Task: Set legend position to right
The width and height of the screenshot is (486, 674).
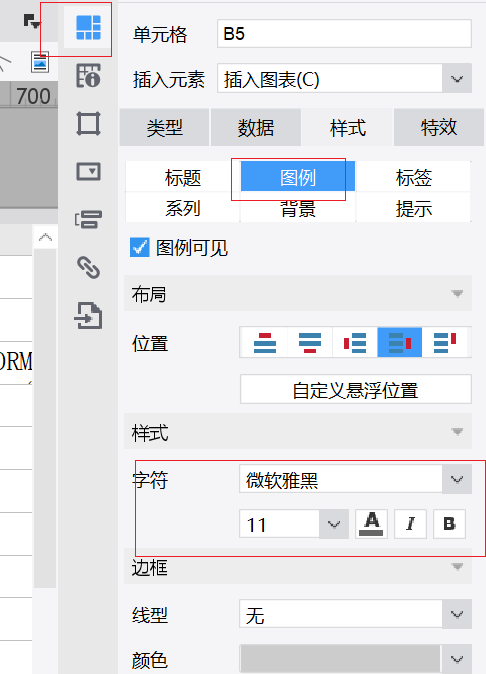Action: 400,343
